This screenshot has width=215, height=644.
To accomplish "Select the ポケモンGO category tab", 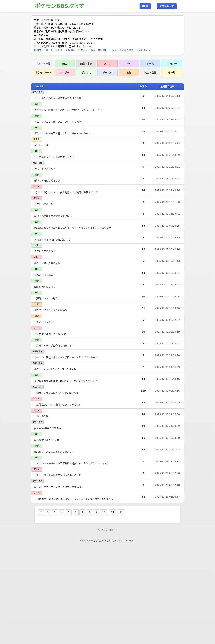I will pos(172,64).
